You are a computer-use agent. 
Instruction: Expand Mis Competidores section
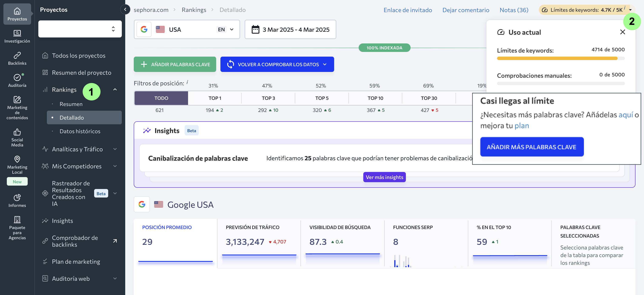click(x=115, y=166)
